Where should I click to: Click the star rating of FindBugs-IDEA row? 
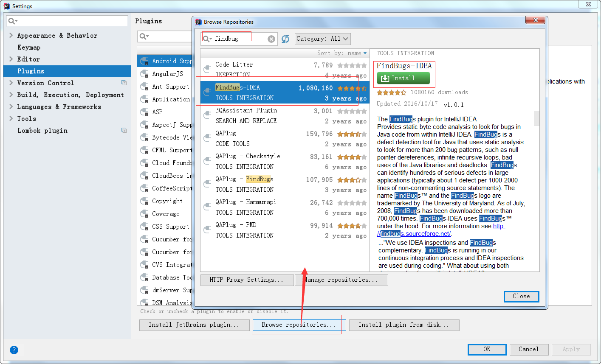[x=352, y=88]
